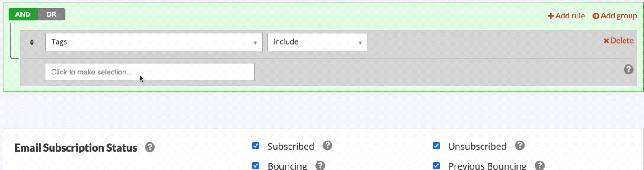Switch condition to OR

click(x=51, y=14)
